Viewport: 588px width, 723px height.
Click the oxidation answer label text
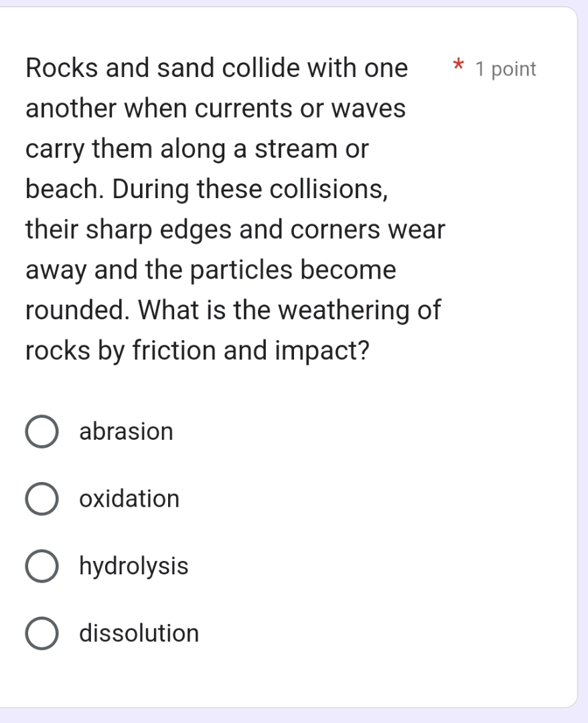tap(129, 499)
